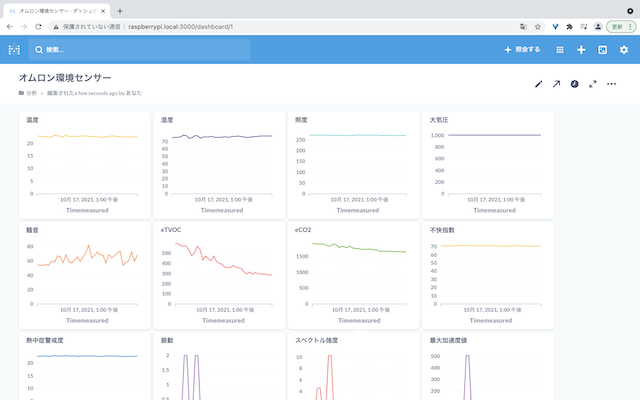
Task: Click the Metabase logo home icon
Action: (14, 50)
